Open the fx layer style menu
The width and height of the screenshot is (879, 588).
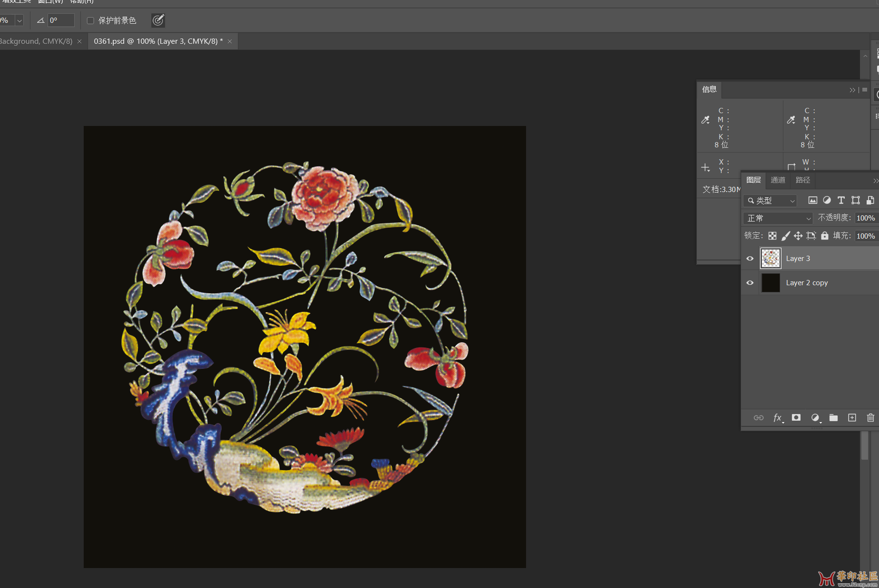[778, 418]
